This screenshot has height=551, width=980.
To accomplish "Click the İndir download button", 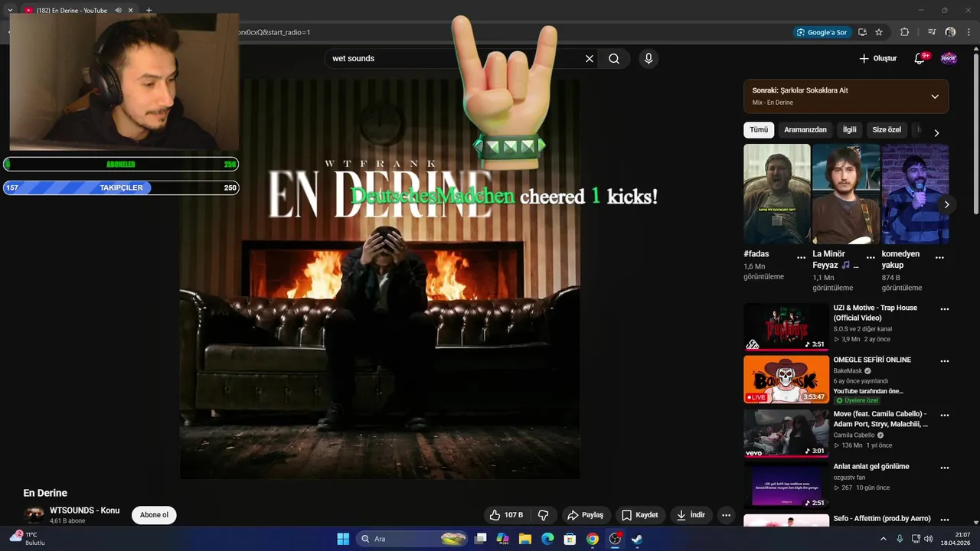I will 691,515.
